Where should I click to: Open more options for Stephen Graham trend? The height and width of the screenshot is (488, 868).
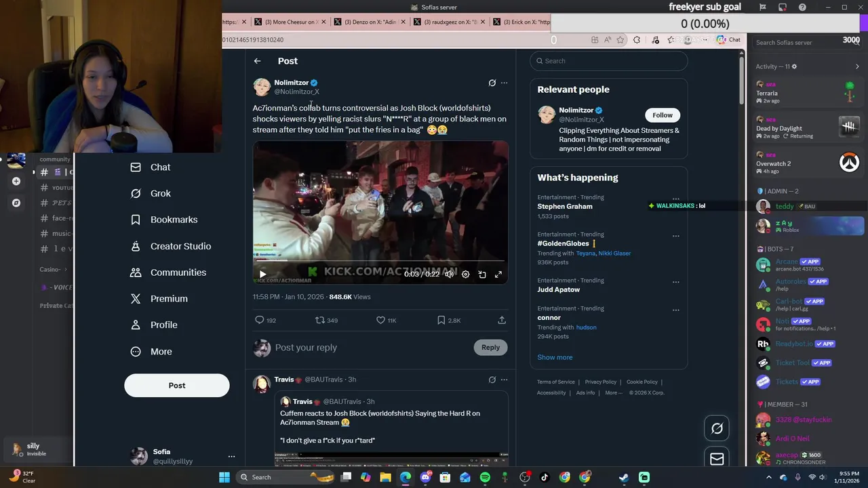coord(675,199)
